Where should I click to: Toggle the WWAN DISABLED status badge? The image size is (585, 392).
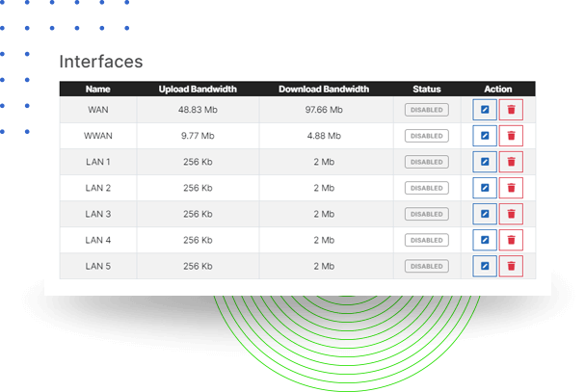click(x=426, y=136)
